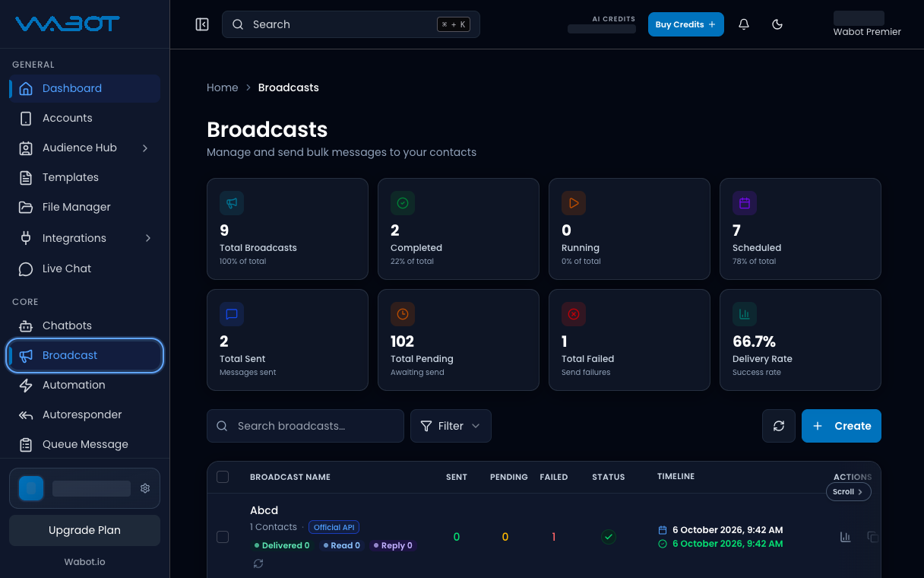This screenshot has height=578, width=924.
Task: Click the Integrations plug icon
Action: [26, 238]
